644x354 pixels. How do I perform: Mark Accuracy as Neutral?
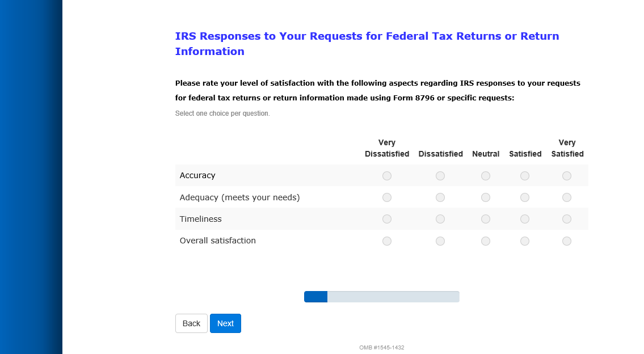point(486,176)
